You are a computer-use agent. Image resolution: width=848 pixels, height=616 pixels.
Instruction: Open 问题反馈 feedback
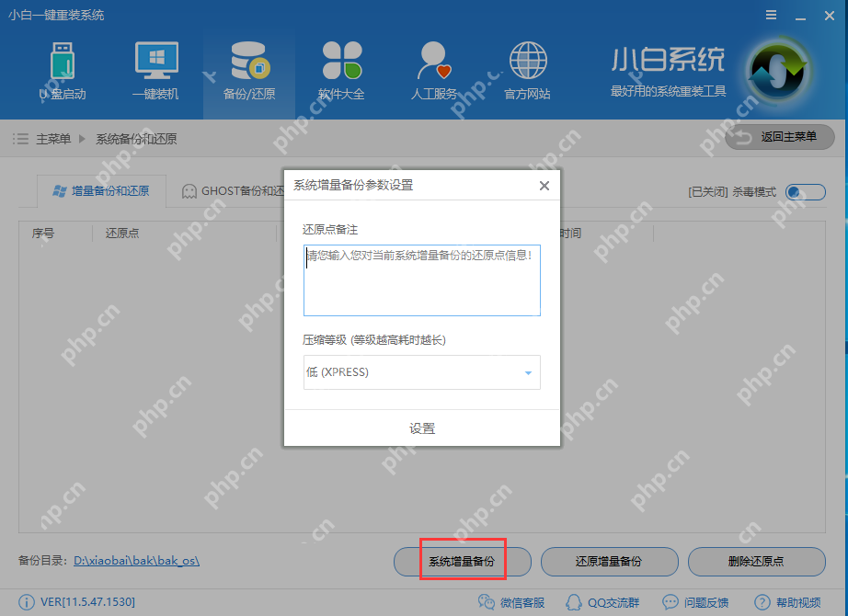coord(695,602)
